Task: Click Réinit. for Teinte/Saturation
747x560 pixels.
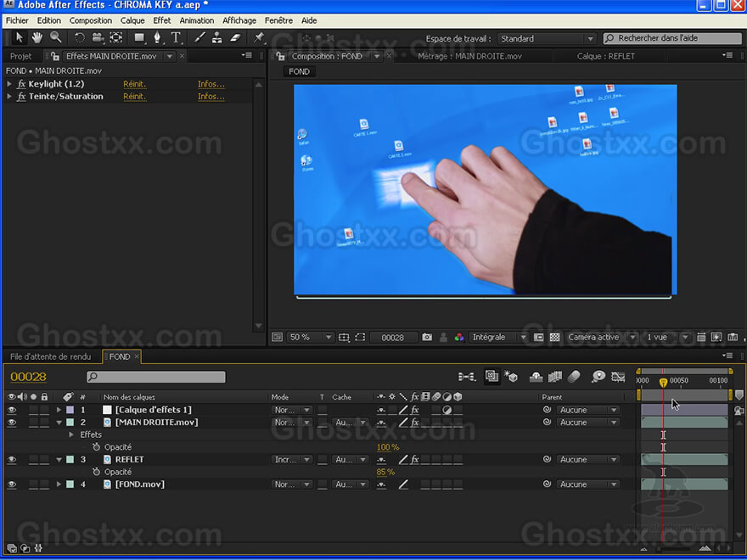Action: pyautogui.click(x=135, y=97)
